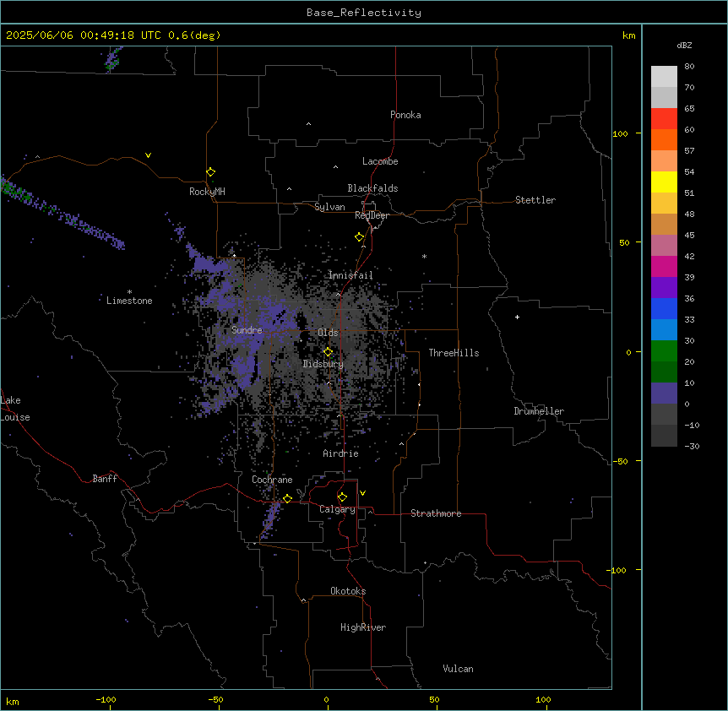The width and height of the screenshot is (728, 711).
Task: Click the yellow diamond marker above RockyMH
Action: point(211,172)
